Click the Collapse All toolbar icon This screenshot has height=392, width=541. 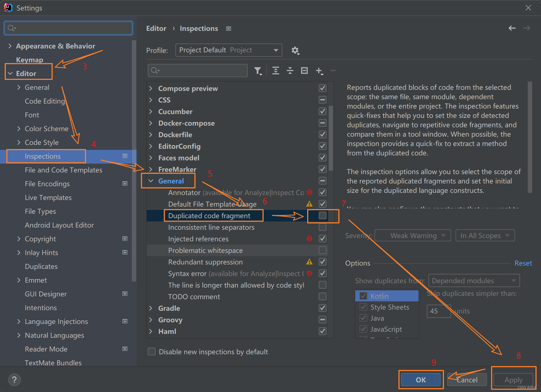(290, 71)
